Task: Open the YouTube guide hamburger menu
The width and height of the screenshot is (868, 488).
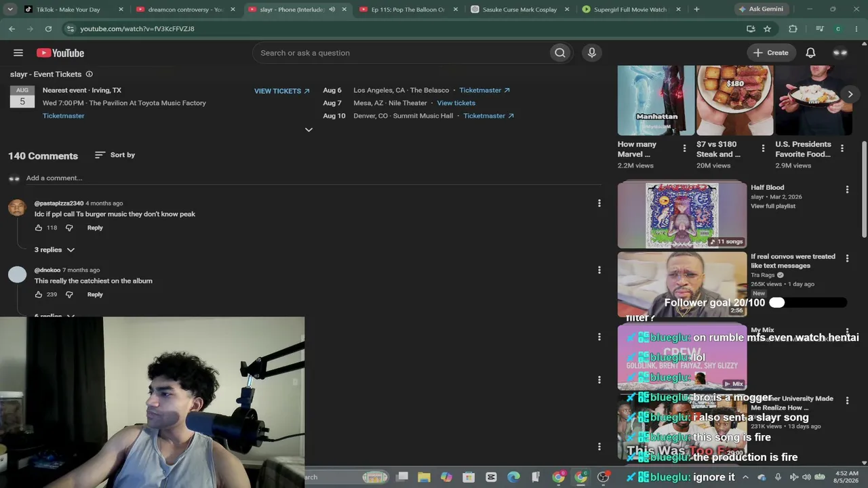Action: pos(18,53)
